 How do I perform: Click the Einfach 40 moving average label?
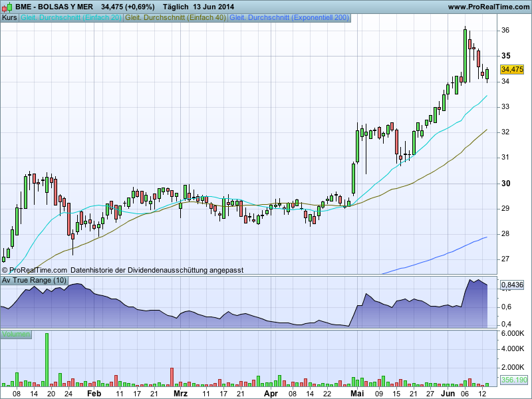176,17
